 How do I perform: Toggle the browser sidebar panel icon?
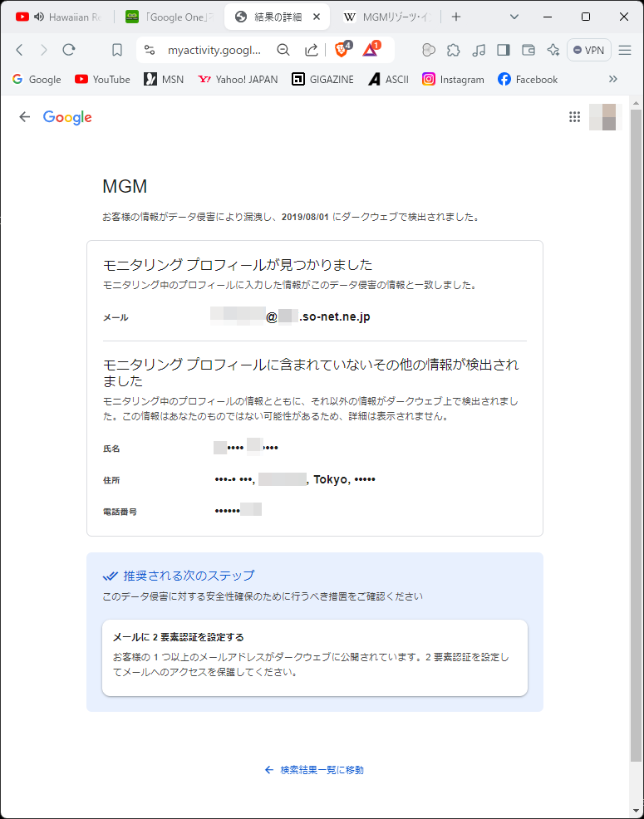point(504,50)
